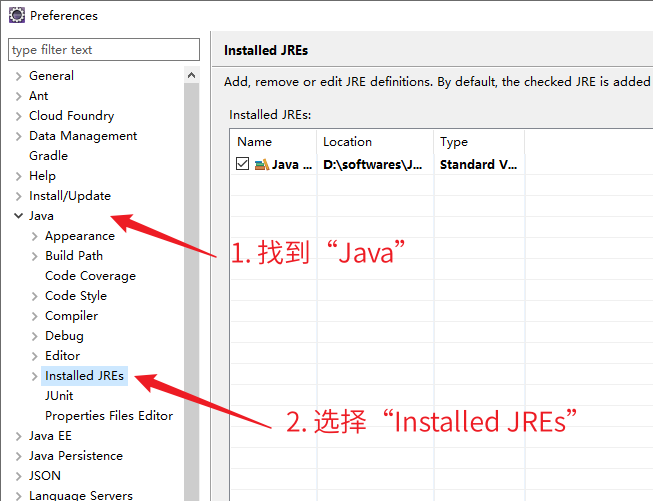Expand the Code Style node
This screenshot has width=653, height=501.
(x=35, y=296)
